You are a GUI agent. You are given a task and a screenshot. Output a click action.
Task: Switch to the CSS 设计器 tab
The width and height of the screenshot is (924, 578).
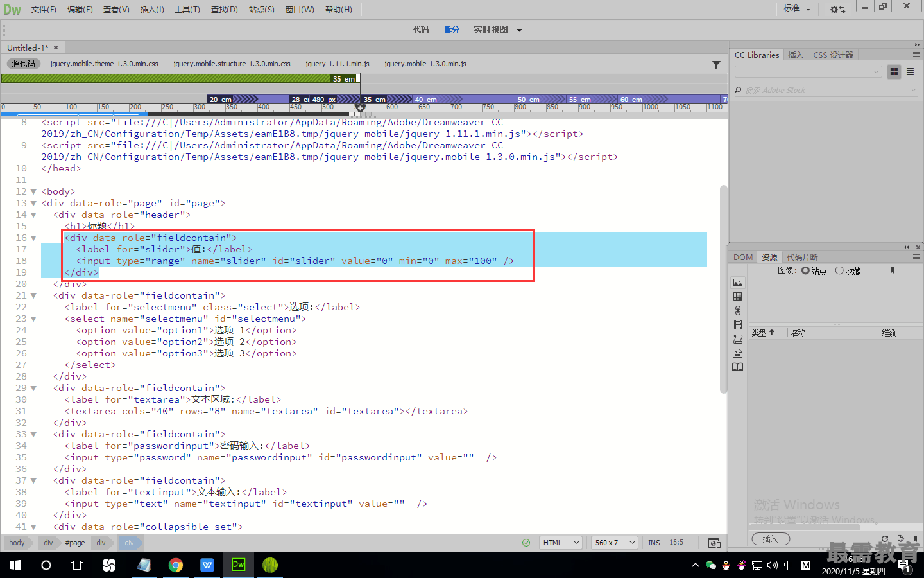(833, 55)
